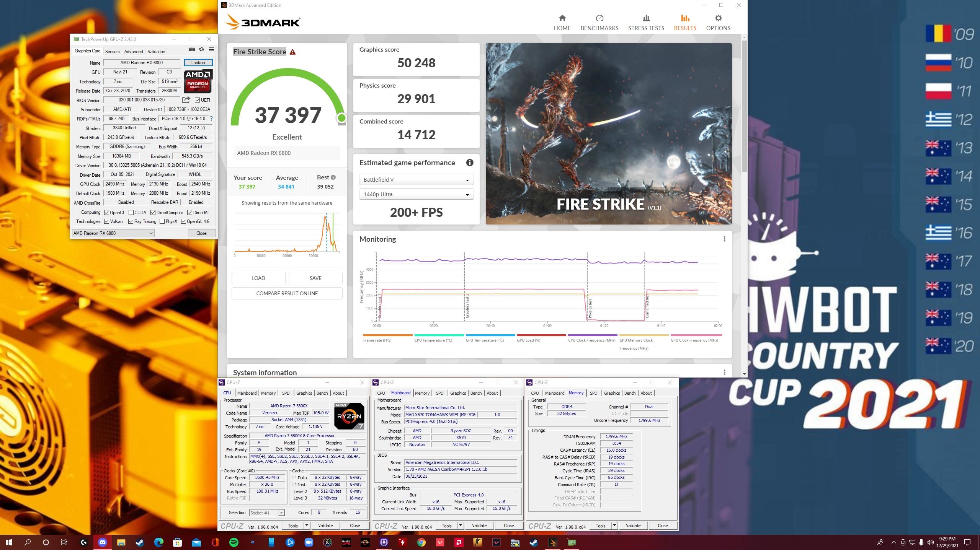Viewport: 980px width, 550px height.
Task: Click the Bus Interface question mark in GPU-Z
Action: tap(211, 119)
